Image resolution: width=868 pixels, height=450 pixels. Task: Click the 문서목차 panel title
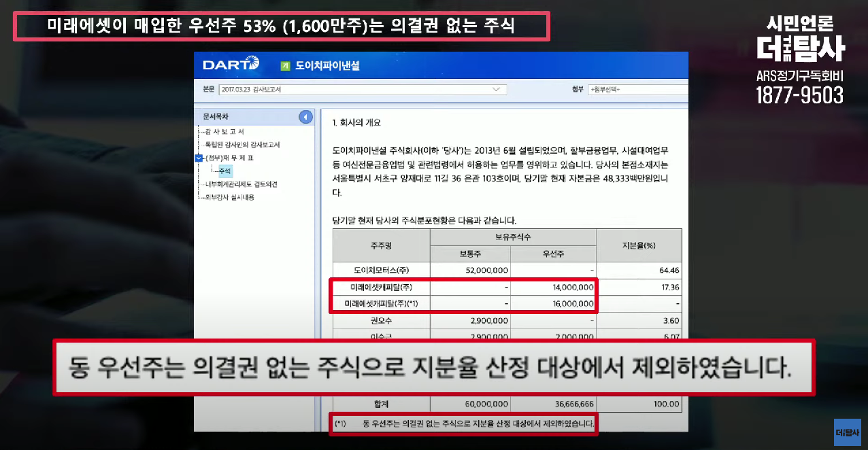[x=216, y=116]
